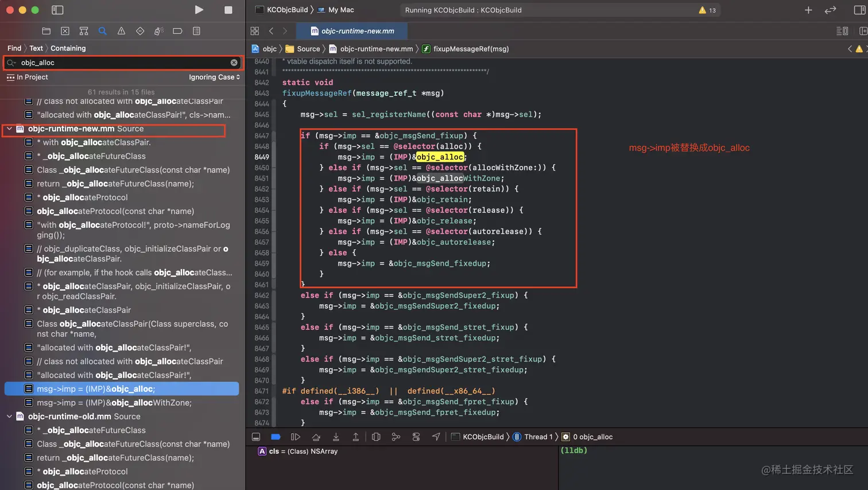Open the Test navigator diamond icon

click(140, 31)
